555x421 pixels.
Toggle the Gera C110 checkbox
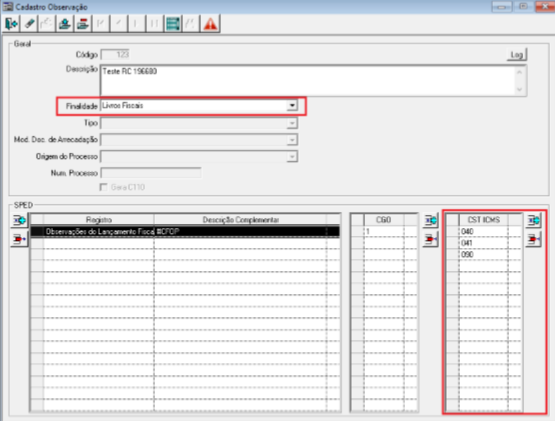coord(103,187)
